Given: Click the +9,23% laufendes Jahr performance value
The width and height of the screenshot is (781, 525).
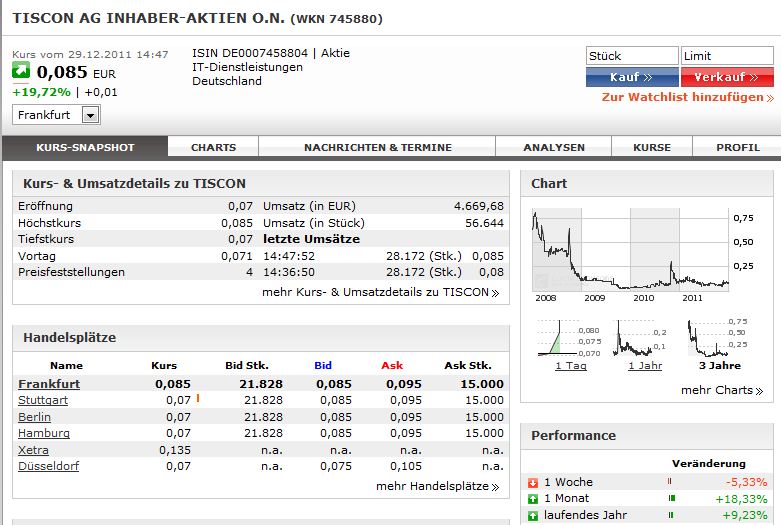Looking at the screenshot, I should pyautogui.click(x=745, y=516).
